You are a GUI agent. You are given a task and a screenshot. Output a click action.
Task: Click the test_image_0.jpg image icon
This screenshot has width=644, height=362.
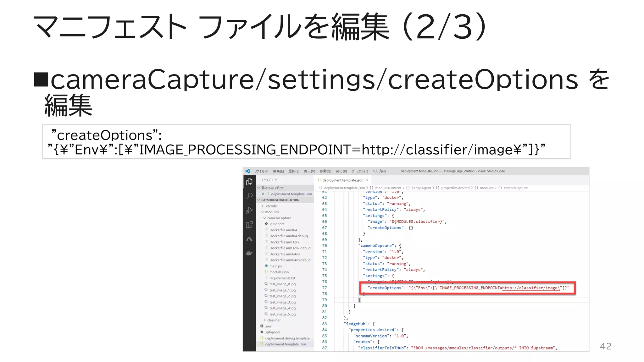click(x=266, y=284)
